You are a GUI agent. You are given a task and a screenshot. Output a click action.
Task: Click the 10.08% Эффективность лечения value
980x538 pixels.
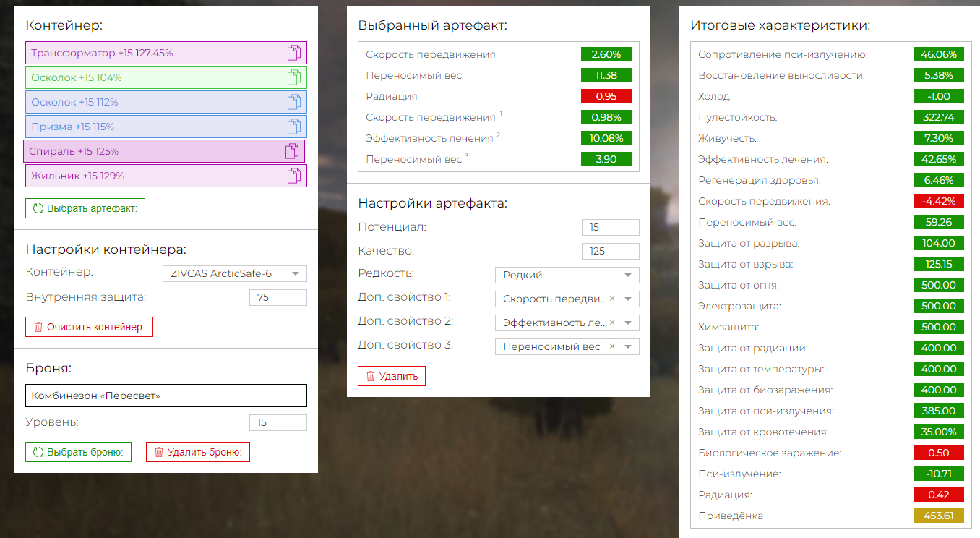606,138
